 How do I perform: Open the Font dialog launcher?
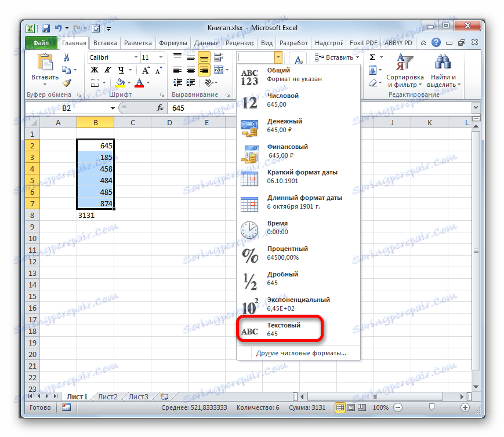point(162,95)
